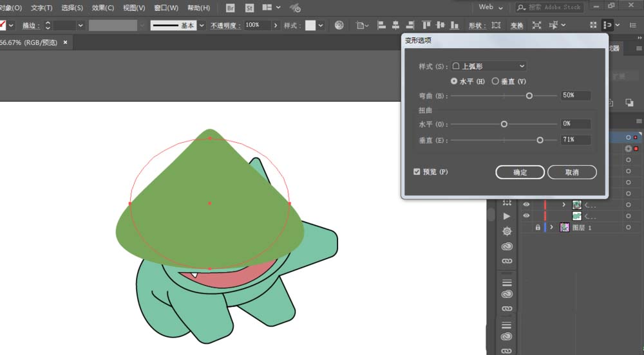Viewport: 644px width, 355px height.
Task: Click the ship wheel icon in the dock
Action: point(507,232)
